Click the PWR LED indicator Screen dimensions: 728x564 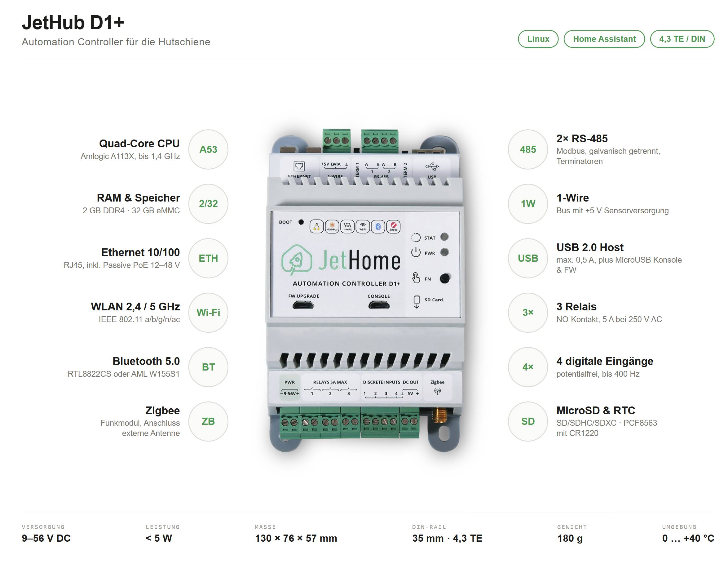pyautogui.click(x=444, y=252)
